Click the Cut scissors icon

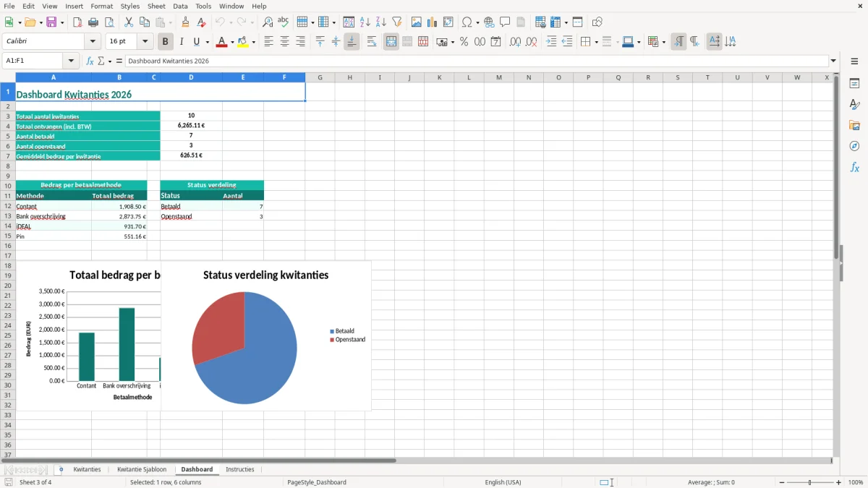coord(128,22)
